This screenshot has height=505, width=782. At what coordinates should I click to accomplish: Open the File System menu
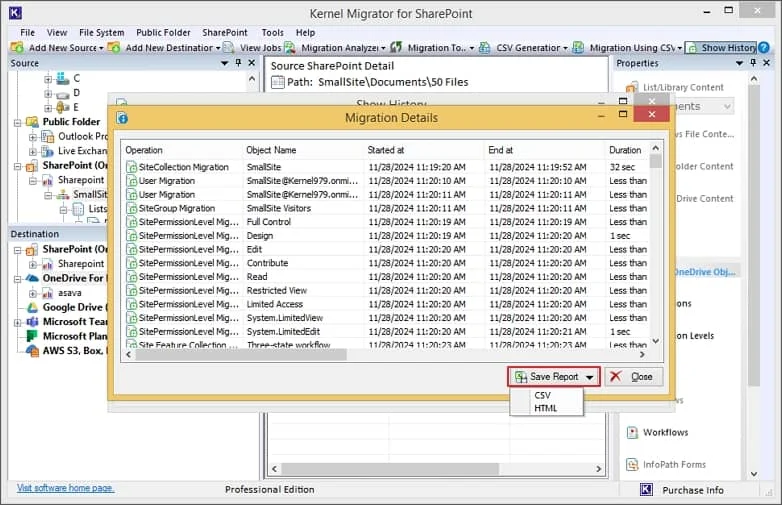102,32
